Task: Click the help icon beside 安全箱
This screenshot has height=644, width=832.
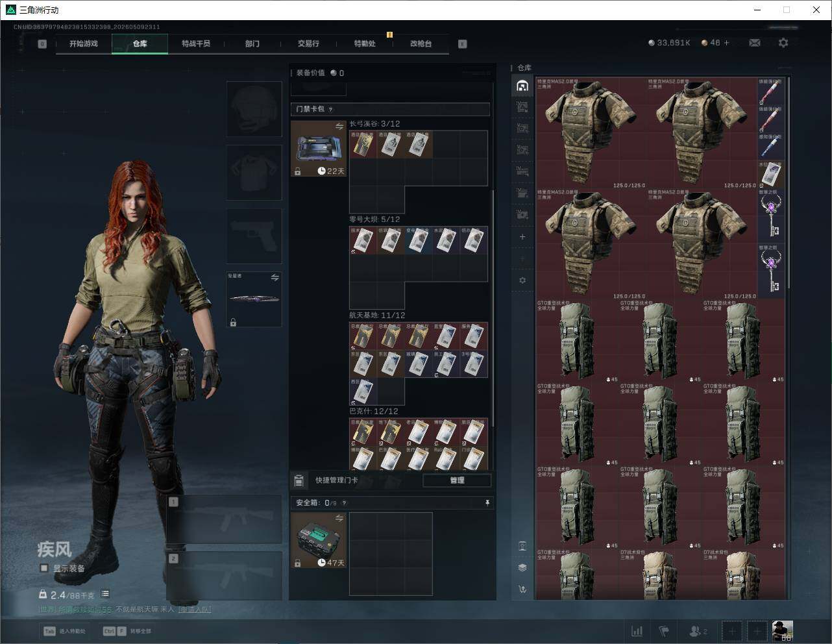Action: (x=344, y=502)
